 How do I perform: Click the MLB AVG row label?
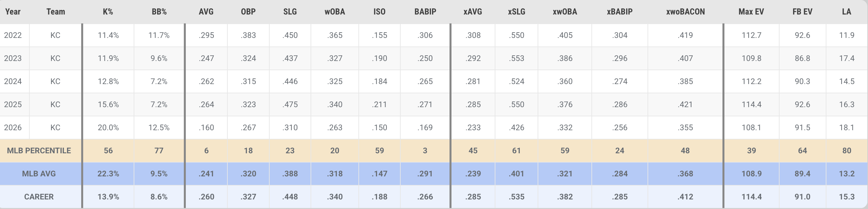tap(39, 174)
